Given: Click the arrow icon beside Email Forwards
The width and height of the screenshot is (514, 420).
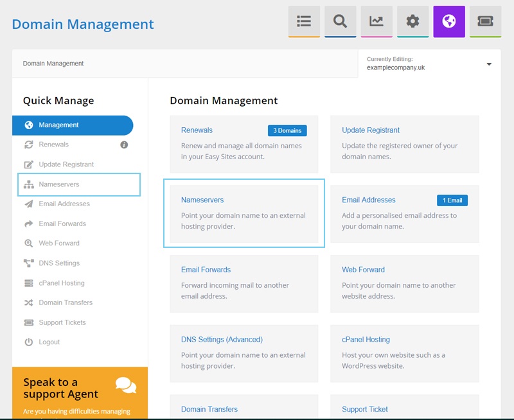Looking at the screenshot, I should 29,223.
